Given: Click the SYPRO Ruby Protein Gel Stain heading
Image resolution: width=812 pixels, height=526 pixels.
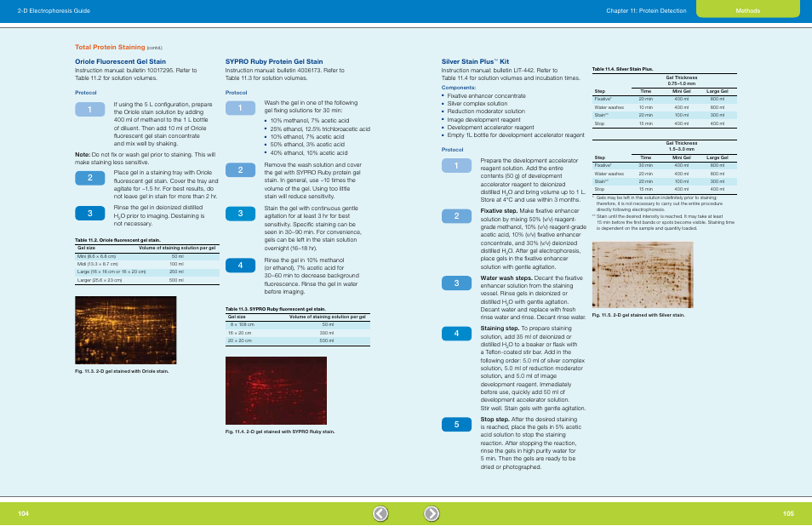Looking at the screenshot, I should 274,61.
